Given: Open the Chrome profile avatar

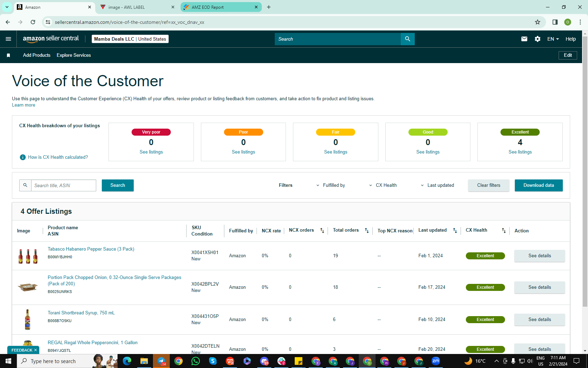Looking at the screenshot, I should (568, 22).
